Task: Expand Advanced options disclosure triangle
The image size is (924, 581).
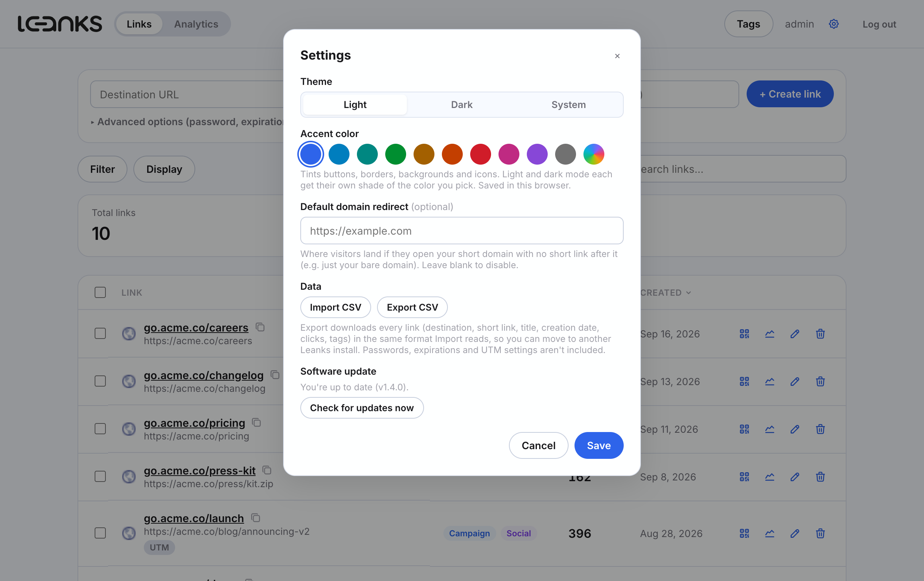Action: coord(92,122)
